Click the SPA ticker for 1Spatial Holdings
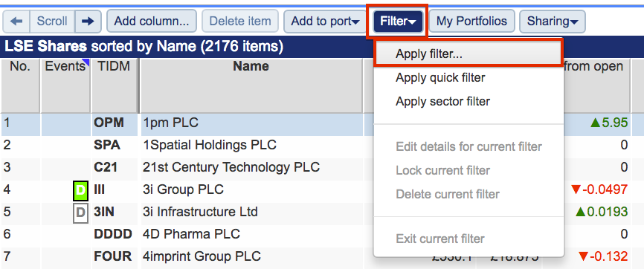This screenshot has height=269, width=644. pyautogui.click(x=107, y=145)
